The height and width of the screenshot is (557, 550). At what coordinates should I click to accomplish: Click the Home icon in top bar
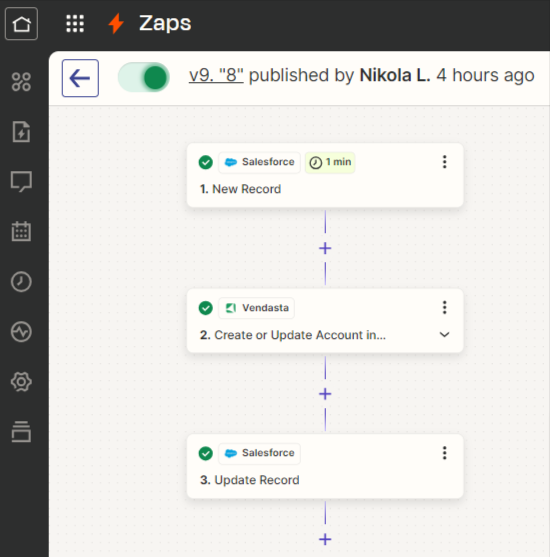tap(21, 24)
